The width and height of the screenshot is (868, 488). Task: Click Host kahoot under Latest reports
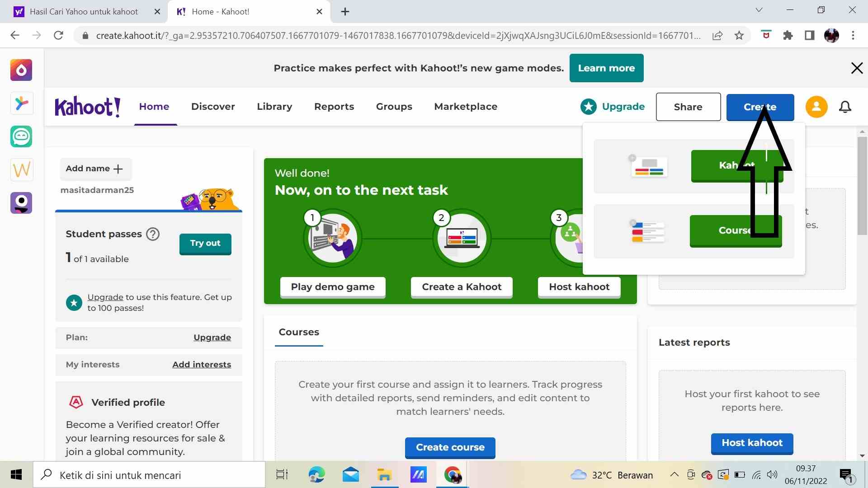coord(752,443)
